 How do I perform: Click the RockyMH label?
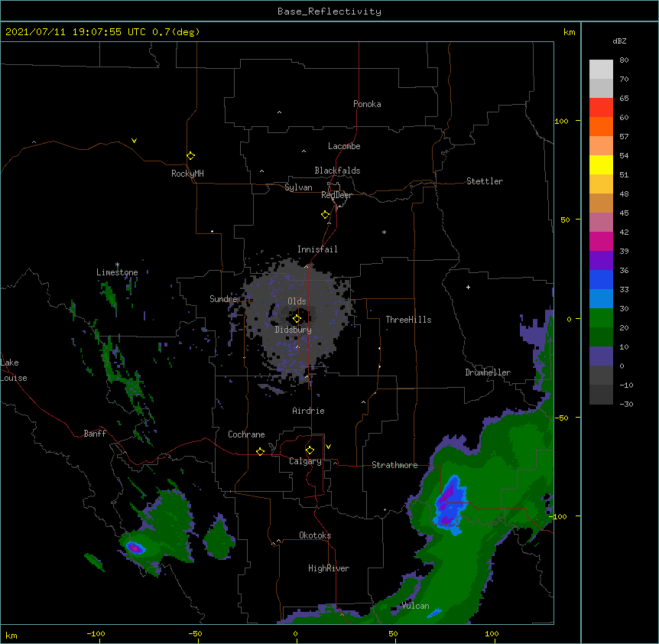click(x=187, y=174)
